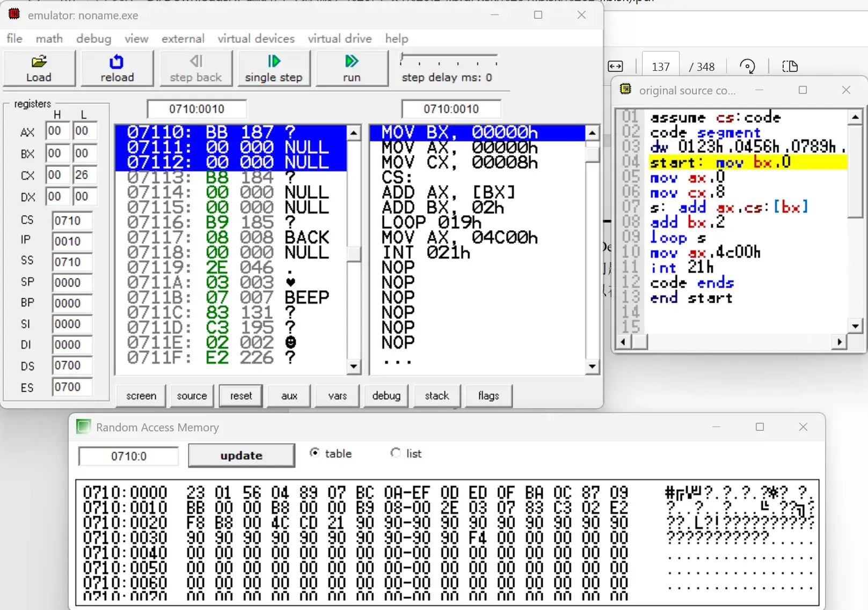Screen dimensions: 868x610
Task: Click the CX low byte register field
Action: [84, 175]
